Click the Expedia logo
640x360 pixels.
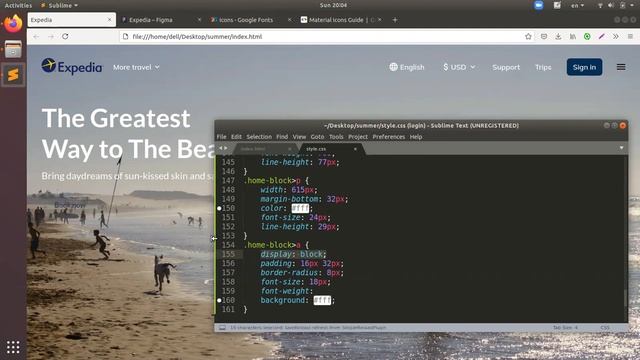pyautogui.click(x=71, y=67)
